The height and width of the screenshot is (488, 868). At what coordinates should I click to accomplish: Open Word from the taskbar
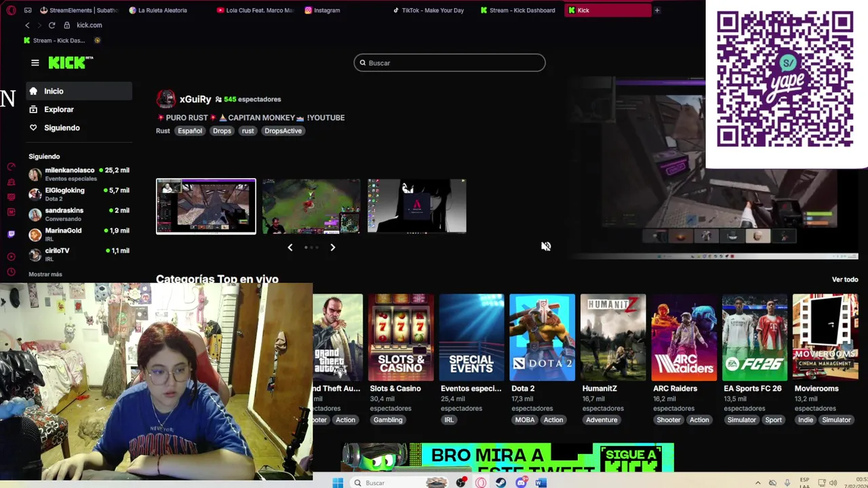pos(540,483)
